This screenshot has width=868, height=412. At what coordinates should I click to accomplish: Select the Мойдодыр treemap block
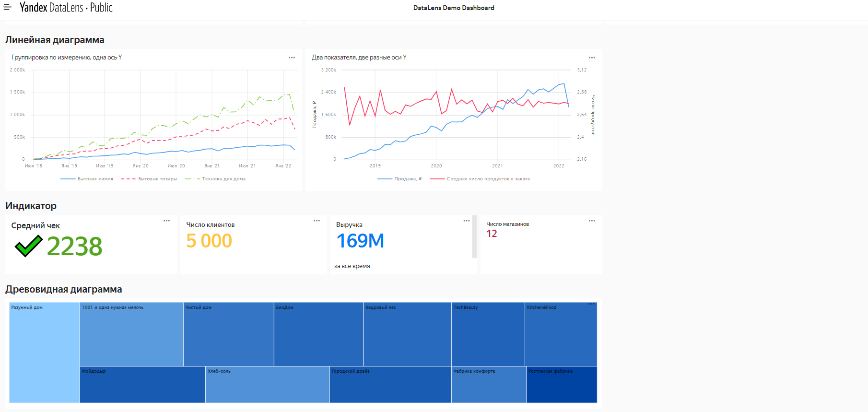click(142, 385)
